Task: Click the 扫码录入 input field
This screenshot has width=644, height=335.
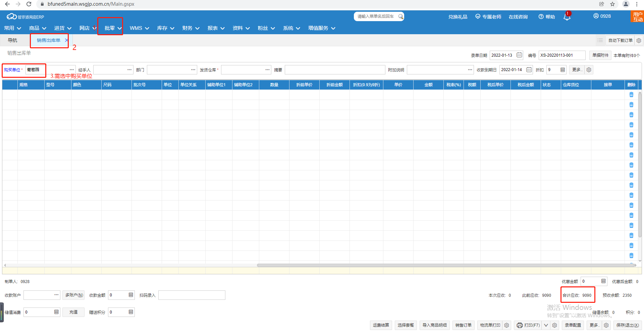Action: 192,295
